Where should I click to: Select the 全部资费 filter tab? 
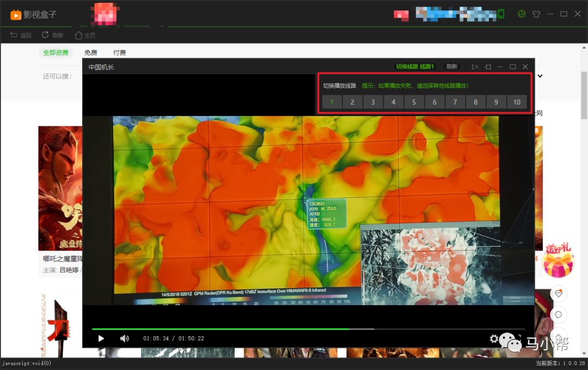(x=56, y=52)
